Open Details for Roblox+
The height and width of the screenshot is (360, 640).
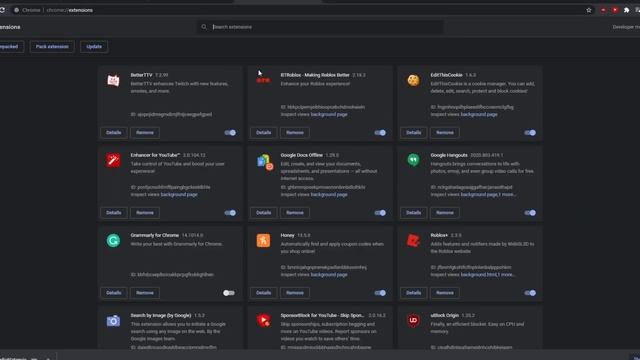(413, 293)
